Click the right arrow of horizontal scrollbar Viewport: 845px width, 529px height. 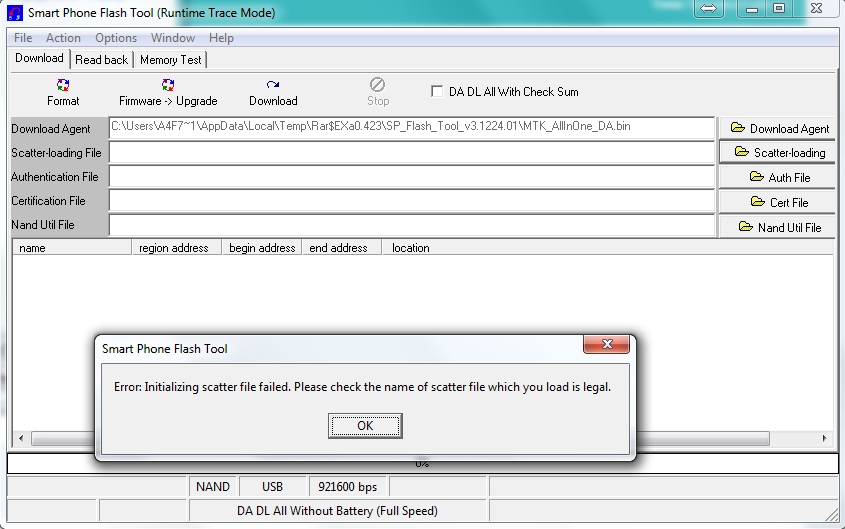point(825,439)
